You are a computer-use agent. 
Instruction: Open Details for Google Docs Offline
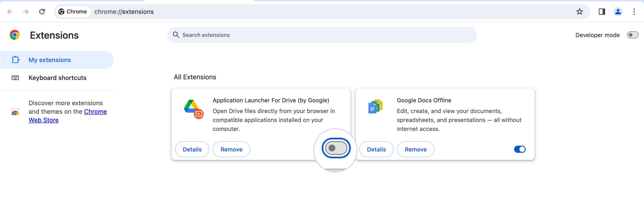click(x=376, y=149)
